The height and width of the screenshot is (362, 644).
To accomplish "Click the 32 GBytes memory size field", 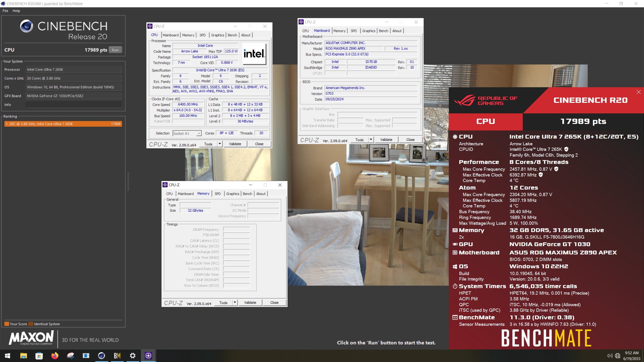I will click(195, 211).
